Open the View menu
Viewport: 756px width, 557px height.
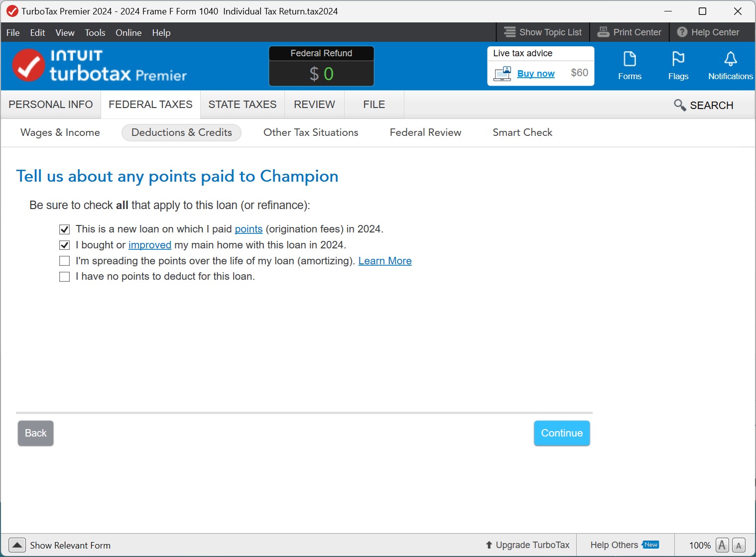[x=65, y=33]
